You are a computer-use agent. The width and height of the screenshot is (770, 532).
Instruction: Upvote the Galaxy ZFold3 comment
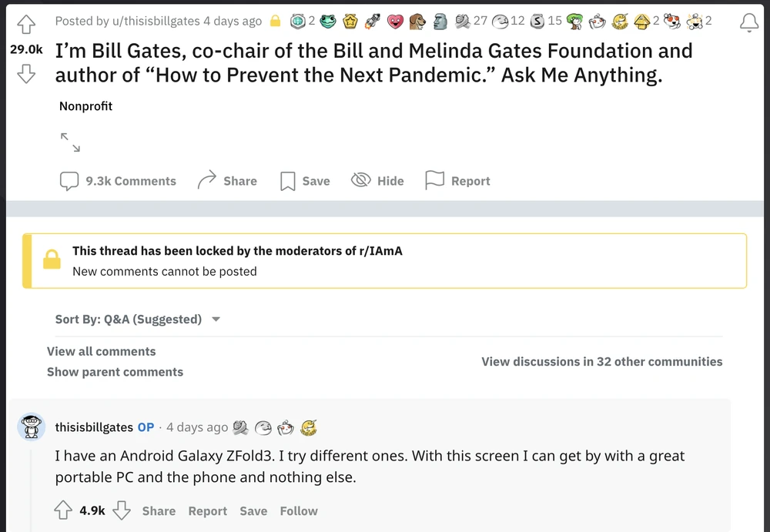click(x=63, y=510)
